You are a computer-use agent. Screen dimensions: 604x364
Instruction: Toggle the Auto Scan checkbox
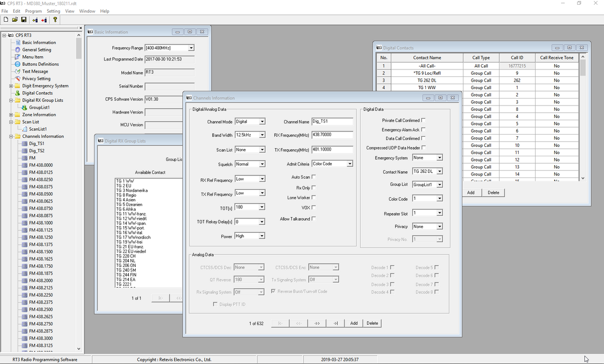point(314,177)
